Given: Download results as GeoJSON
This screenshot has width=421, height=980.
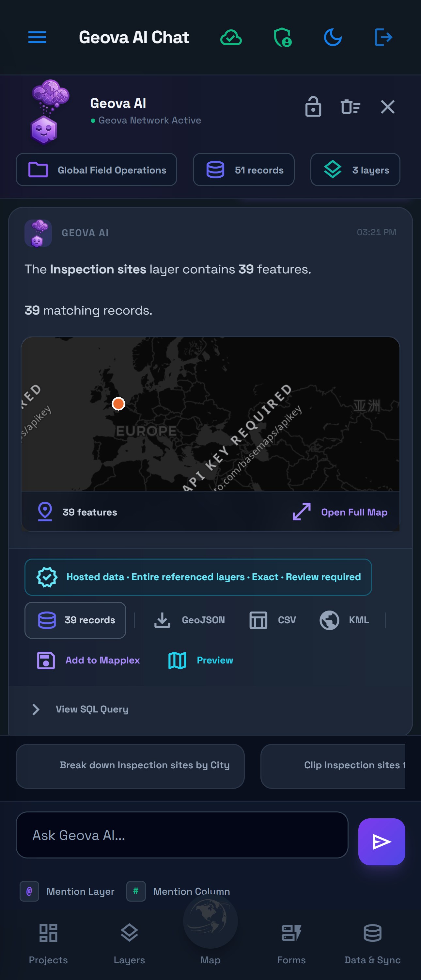Looking at the screenshot, I should pos(189,620).
